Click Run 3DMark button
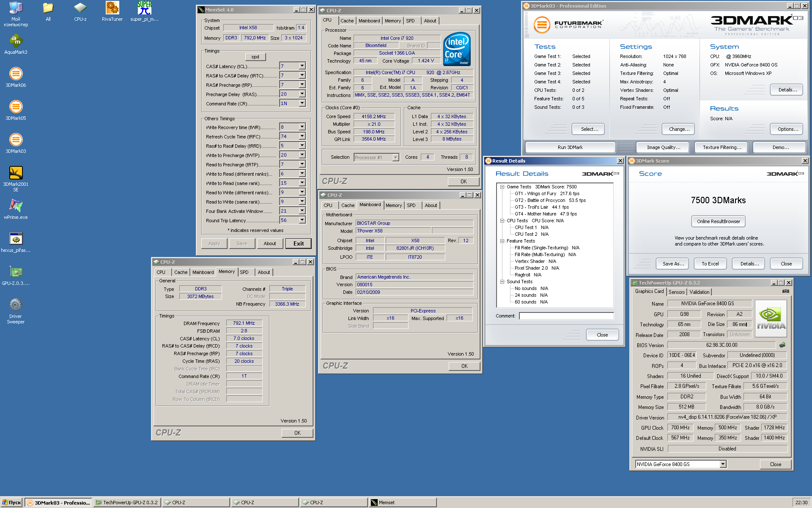 coord(570,147)
